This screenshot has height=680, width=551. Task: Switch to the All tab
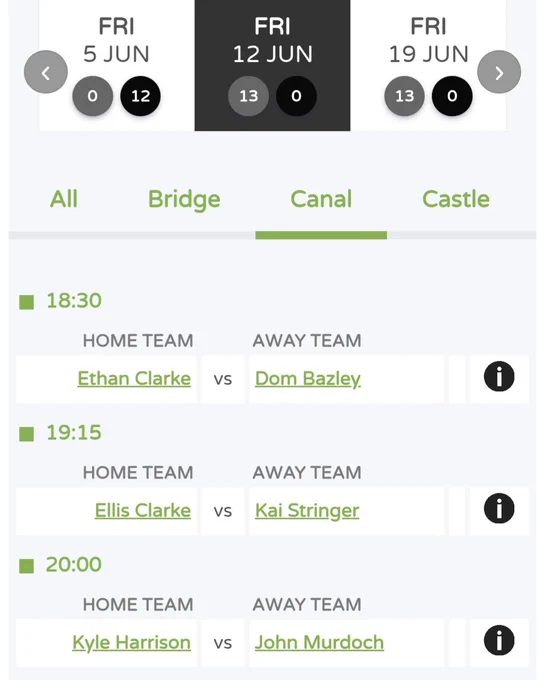[x=64, y=199]
